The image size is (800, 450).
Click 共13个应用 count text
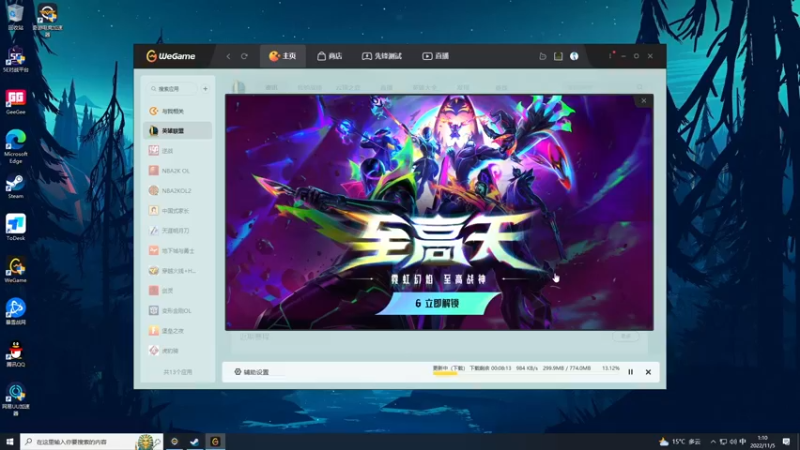pyautogui.click(x=178, y=372)
